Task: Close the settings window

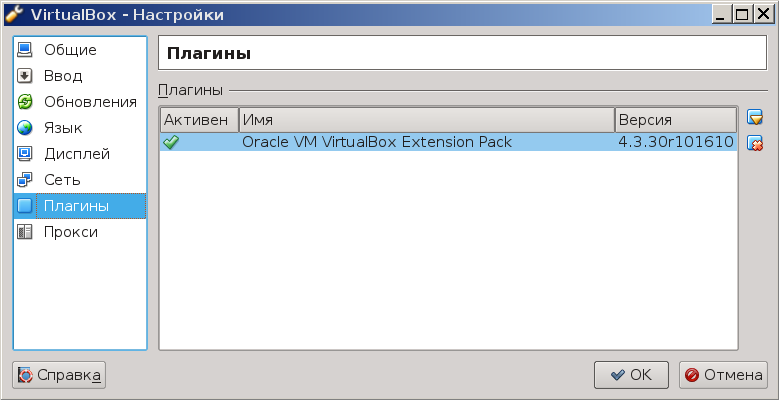Action: pyautogui.click(x=763, y=15)
